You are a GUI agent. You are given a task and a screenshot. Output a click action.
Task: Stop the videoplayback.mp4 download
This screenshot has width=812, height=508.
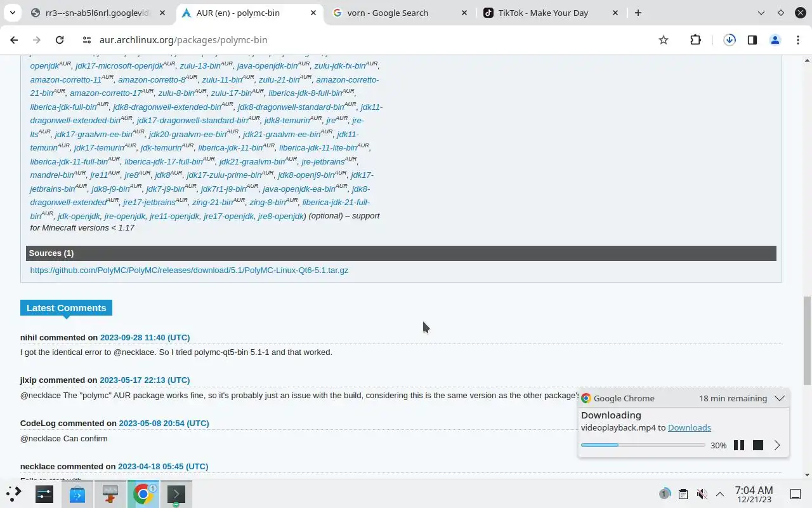pos(757,445)
